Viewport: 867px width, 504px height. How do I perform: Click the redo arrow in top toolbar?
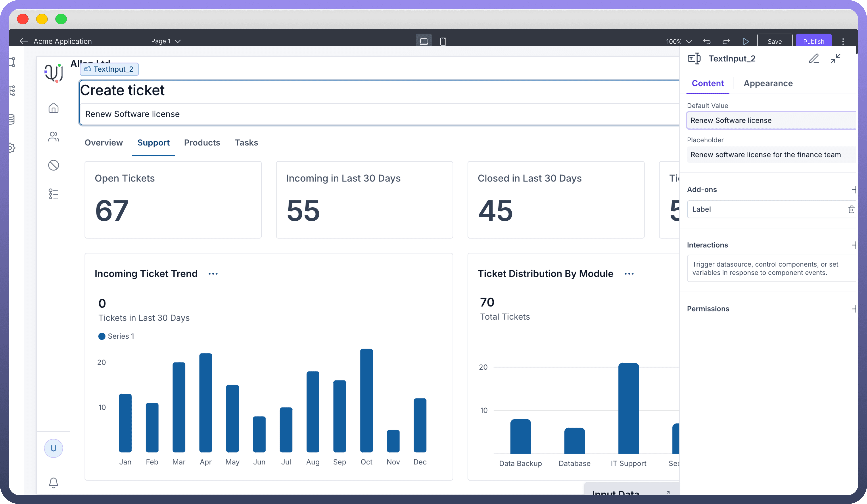tap(726, 41)
